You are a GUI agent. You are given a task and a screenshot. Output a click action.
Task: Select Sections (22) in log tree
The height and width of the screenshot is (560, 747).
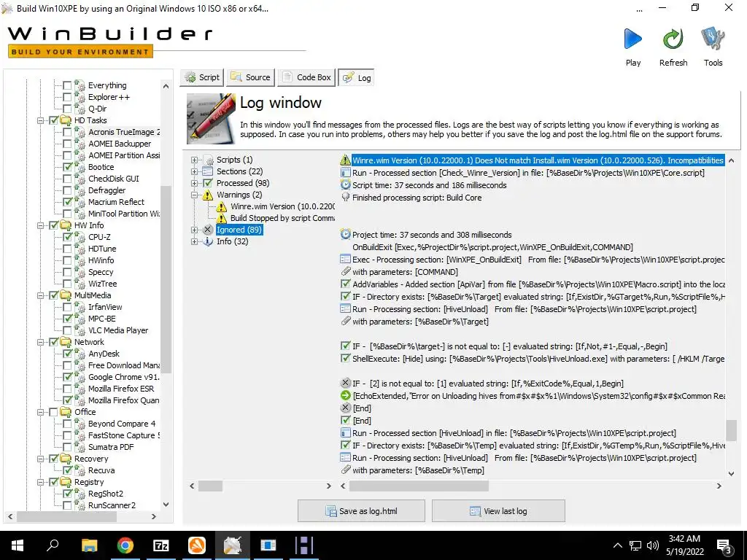(239, 171)
